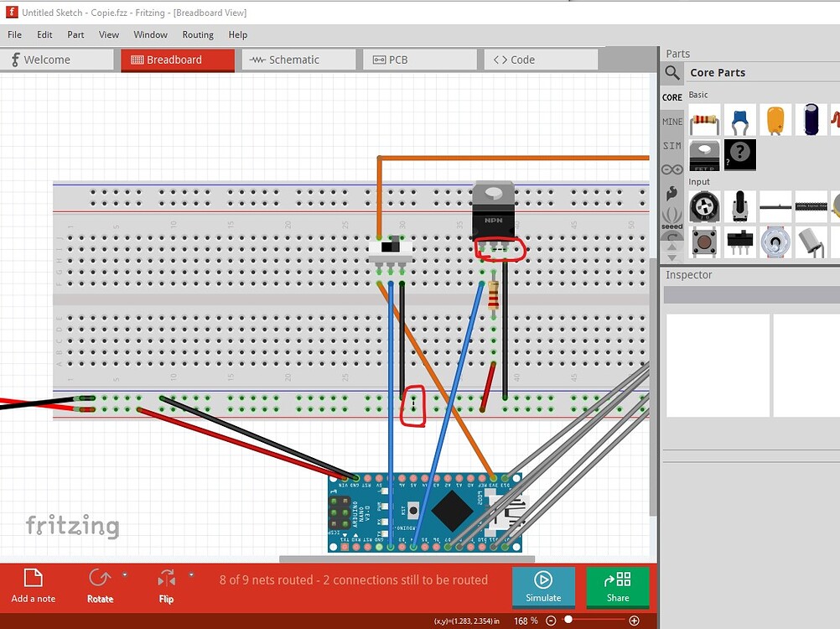This screenshot has height=629, width=840.
Task: Open the Arduino parts bin
Action: point(671,170)
